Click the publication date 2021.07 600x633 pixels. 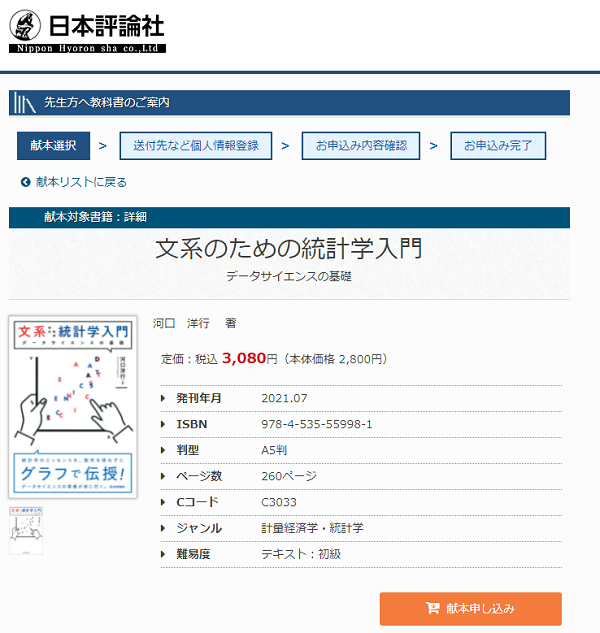(x=284, y=398)
